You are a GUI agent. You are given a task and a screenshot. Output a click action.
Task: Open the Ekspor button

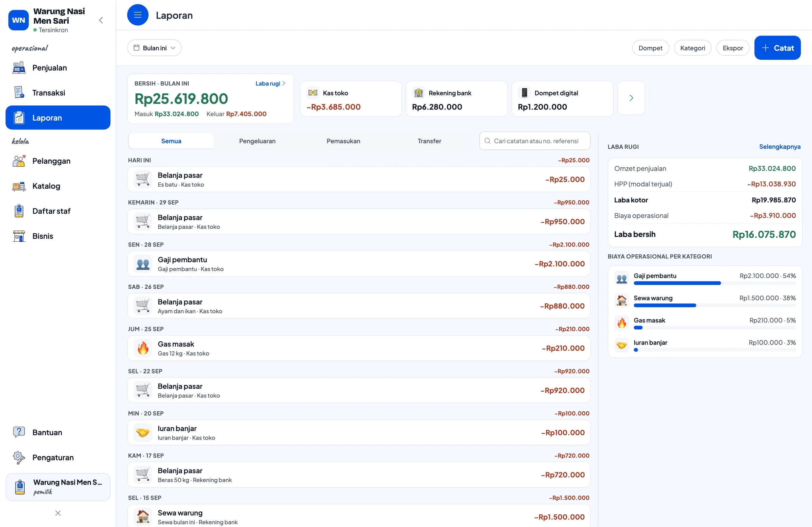tap(732, 48)
